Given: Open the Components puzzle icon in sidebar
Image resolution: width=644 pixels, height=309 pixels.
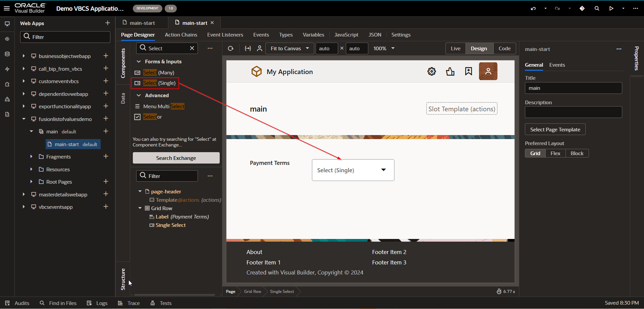Looking at the screenshot, I should [x=7, y=84].
